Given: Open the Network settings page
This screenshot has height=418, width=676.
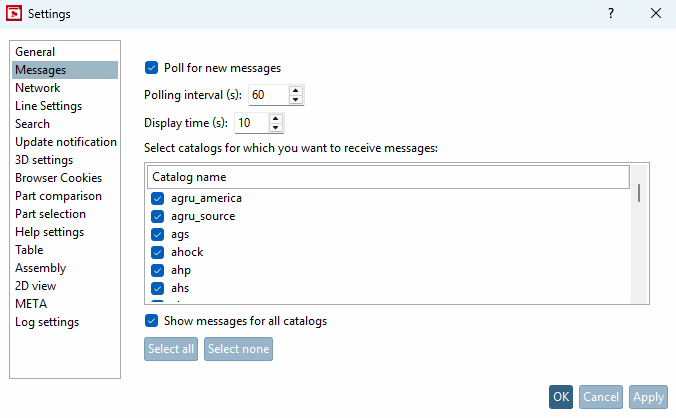Looking at the screenshot, I should 38,88.
